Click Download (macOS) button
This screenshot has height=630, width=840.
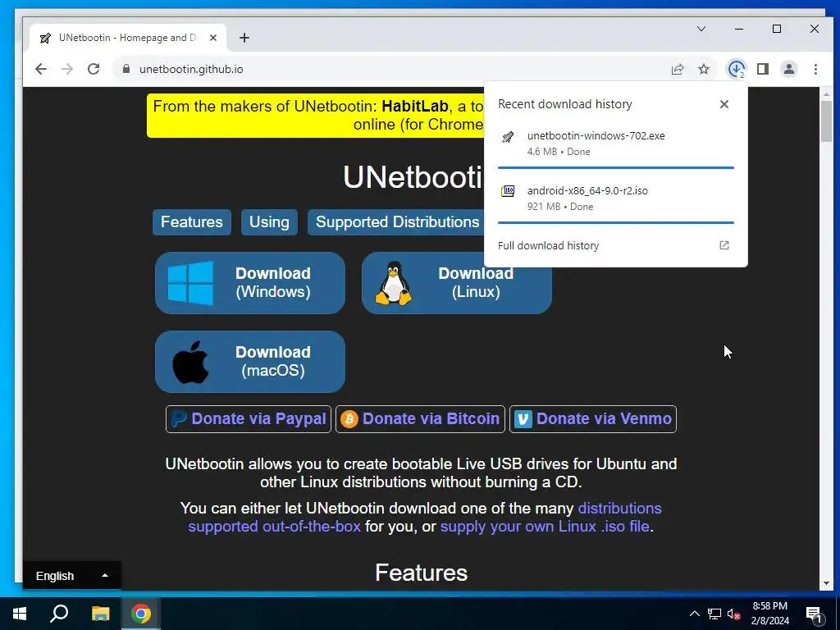(249, 362)
